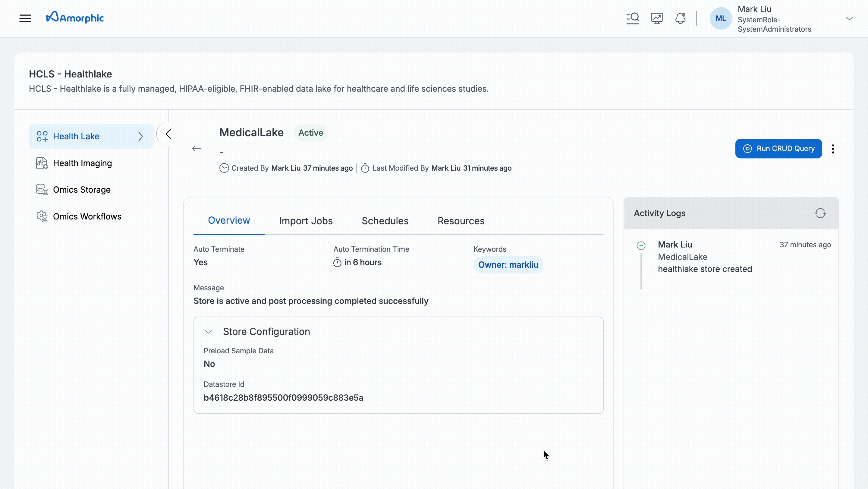Click the ML user avatar

[720, 18]
